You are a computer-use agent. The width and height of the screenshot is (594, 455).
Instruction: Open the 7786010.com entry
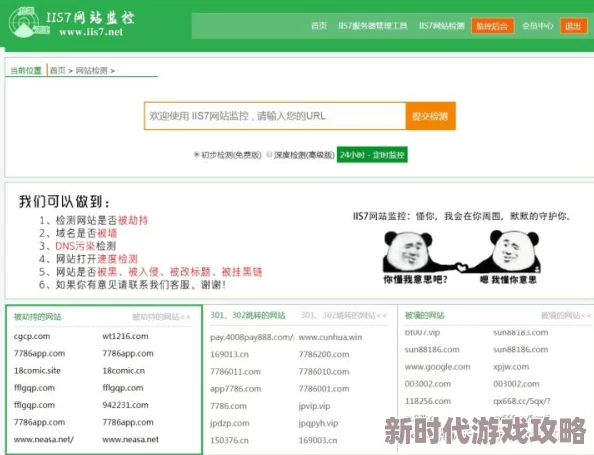324,372
